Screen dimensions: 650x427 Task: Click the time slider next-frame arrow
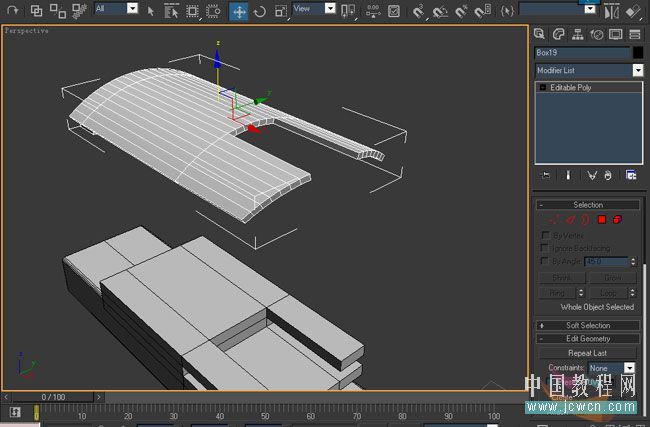pyautogui.click(x=99, y=397)
